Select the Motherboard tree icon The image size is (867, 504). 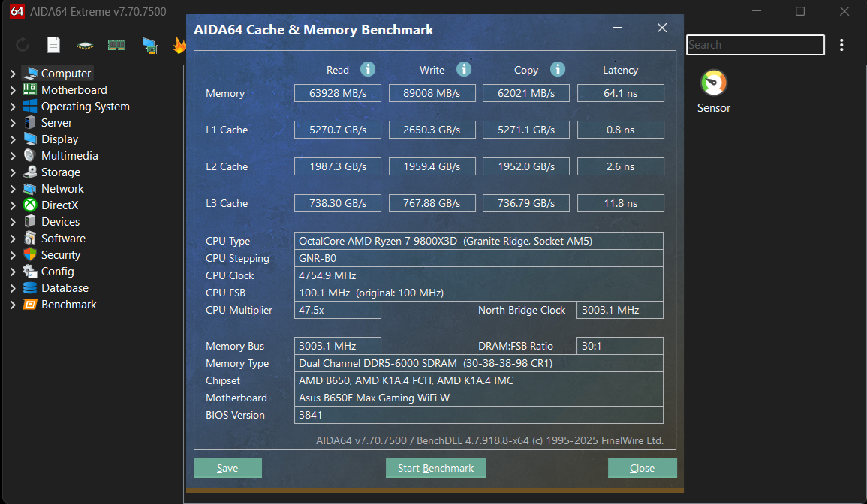pos(30,89)
